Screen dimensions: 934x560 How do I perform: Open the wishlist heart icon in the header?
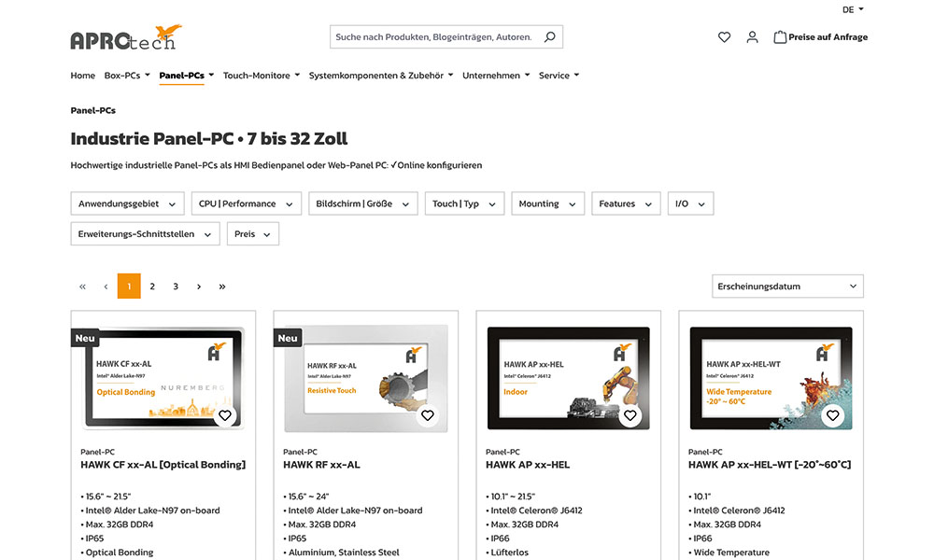[x=724, y=36]
